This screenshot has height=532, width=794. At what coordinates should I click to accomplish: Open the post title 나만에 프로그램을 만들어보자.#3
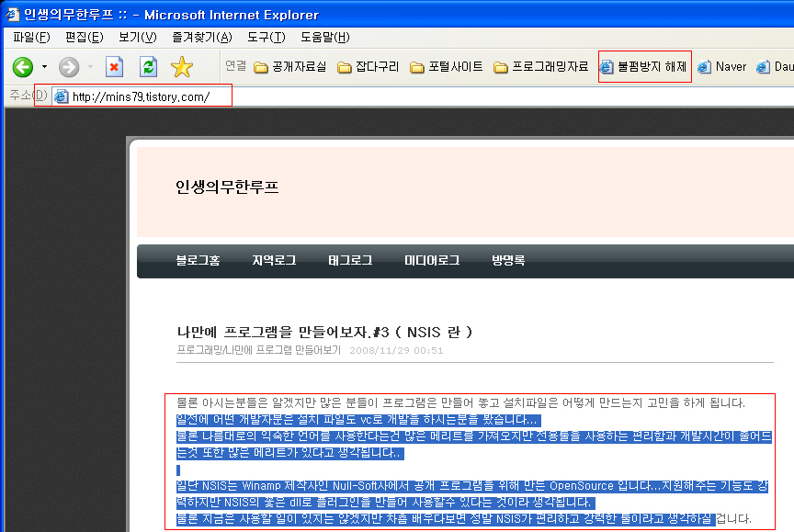[324, 332]
